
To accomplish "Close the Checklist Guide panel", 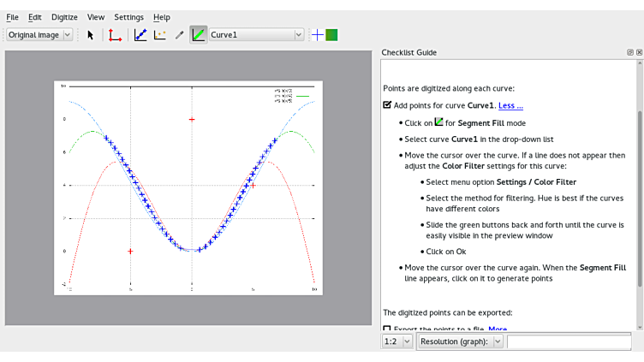I will (x=639, y=52).
